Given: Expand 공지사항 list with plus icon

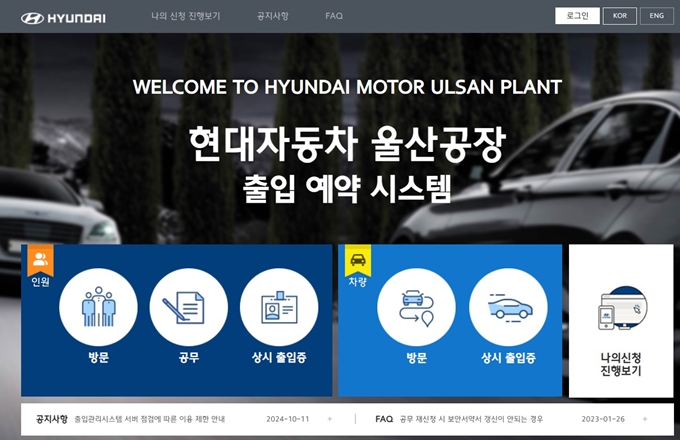Looking at the screenshot, I should point(330,419).
